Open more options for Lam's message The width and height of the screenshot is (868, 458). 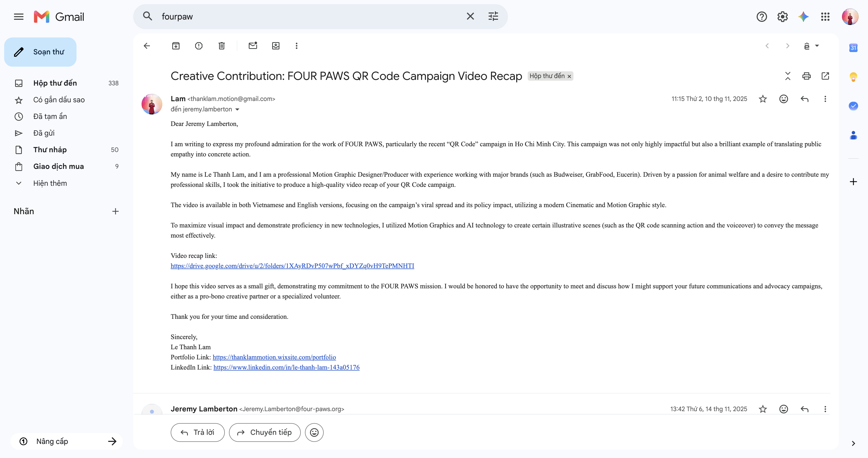coord(825,99)
